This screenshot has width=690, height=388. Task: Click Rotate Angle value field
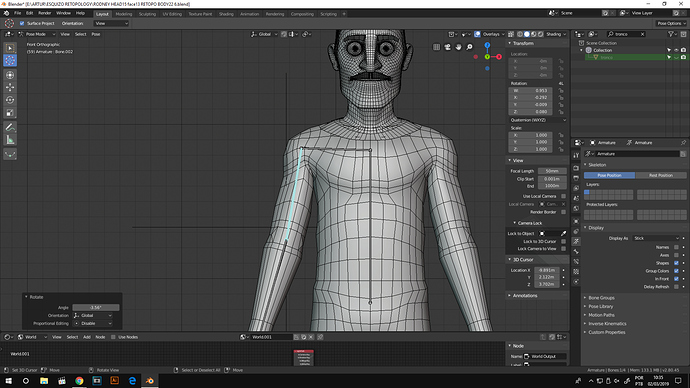click(96, 307)
